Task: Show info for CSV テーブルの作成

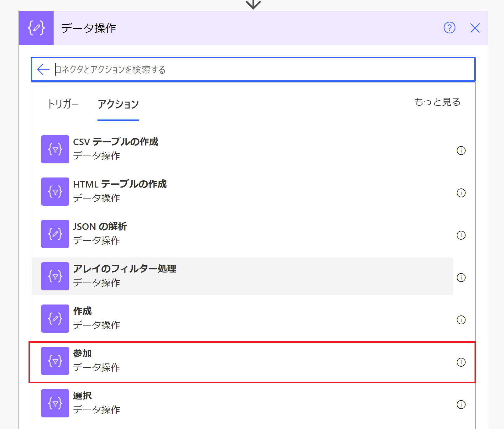Action: coord(461,151)
